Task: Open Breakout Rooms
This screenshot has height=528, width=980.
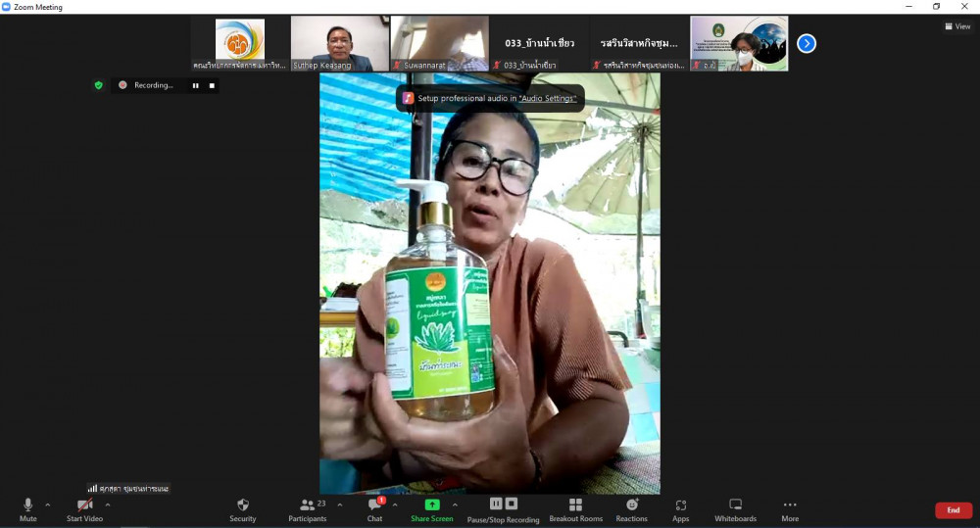Action: click(575, 505)
